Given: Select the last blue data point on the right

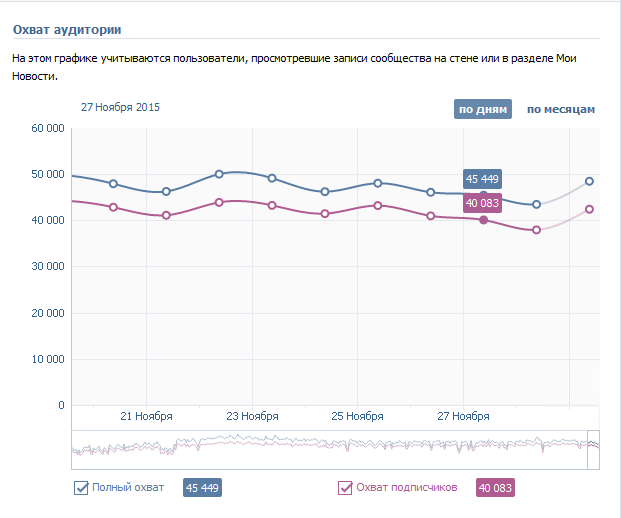Looking at the screenshot, I should (590, 181).
